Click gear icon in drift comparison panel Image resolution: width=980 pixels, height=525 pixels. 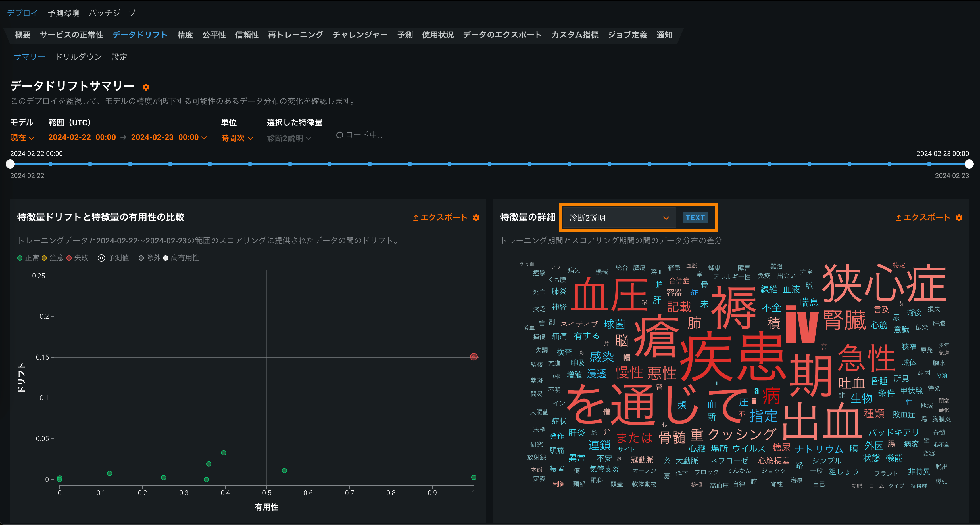coord(476,217)
